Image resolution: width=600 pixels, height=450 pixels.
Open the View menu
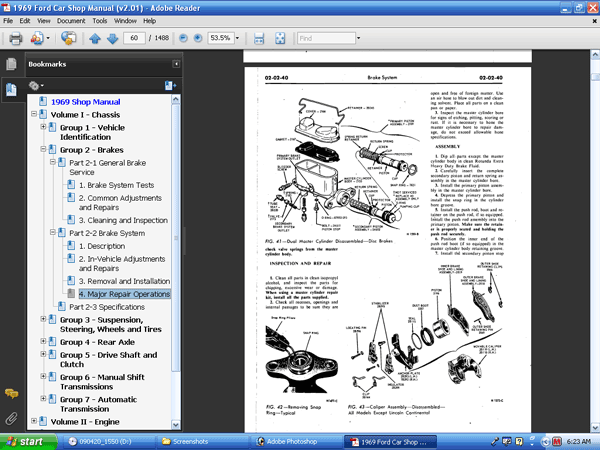point(44,21)
